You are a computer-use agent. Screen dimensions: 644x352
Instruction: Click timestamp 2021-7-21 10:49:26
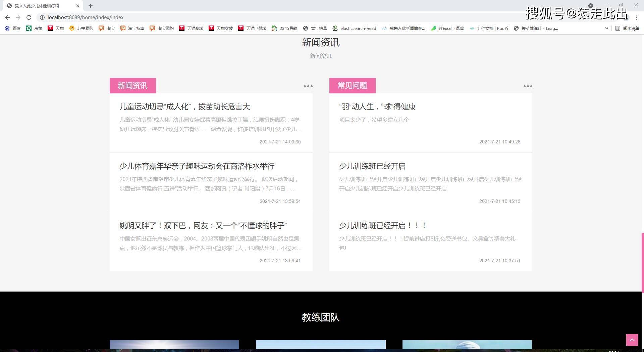point(500,142)
